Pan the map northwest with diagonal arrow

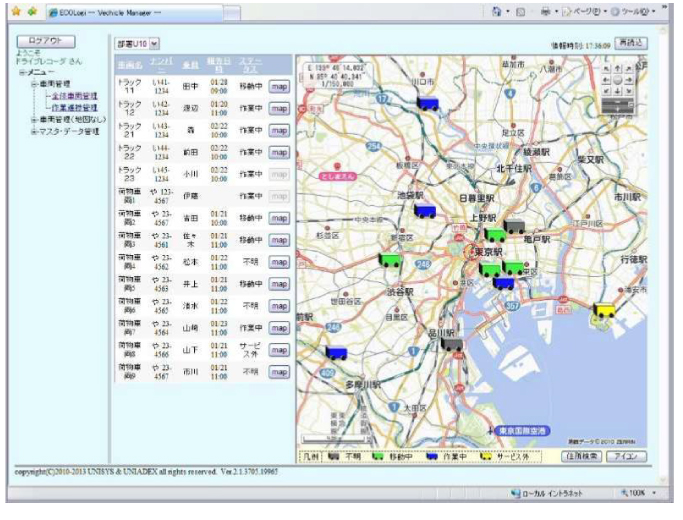point(606,69)
